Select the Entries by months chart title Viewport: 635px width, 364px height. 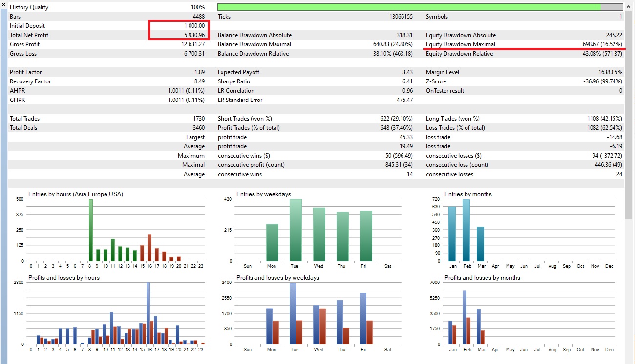(468, 194)
